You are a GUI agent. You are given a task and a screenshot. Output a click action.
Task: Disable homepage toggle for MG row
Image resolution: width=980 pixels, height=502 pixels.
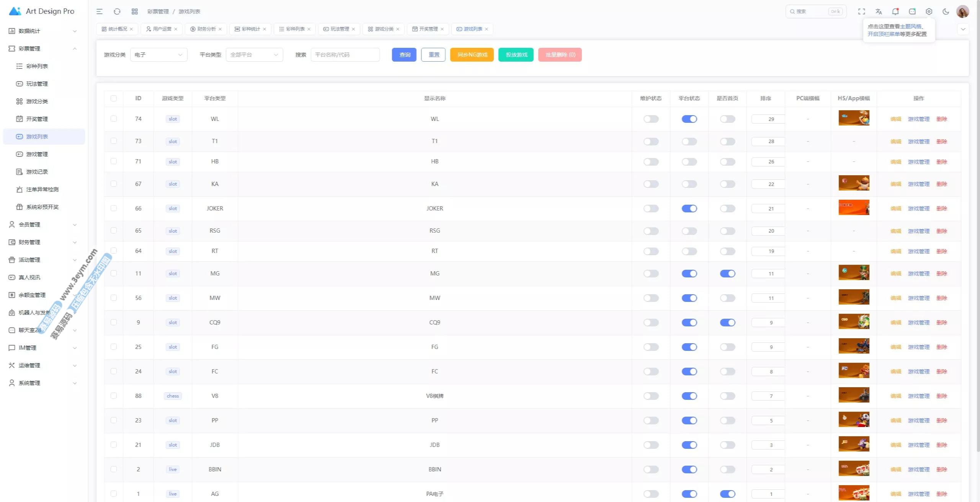point(727,274)
